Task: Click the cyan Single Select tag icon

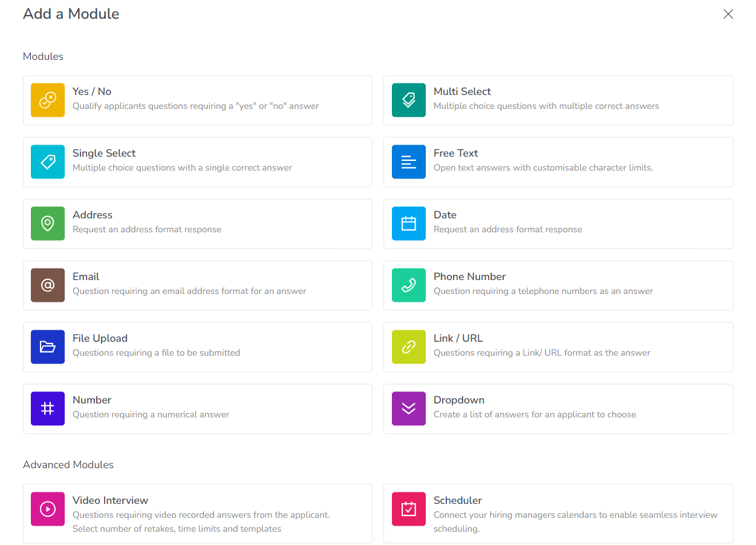Action: (48, 162)
